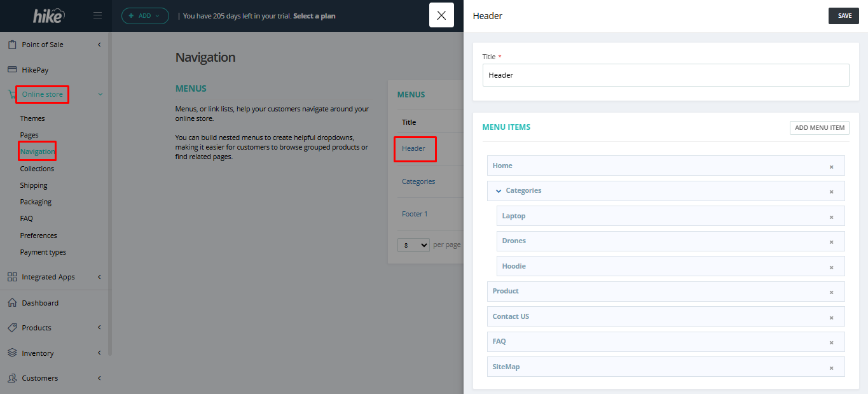Collapse the Online store section

pos(100,94)
